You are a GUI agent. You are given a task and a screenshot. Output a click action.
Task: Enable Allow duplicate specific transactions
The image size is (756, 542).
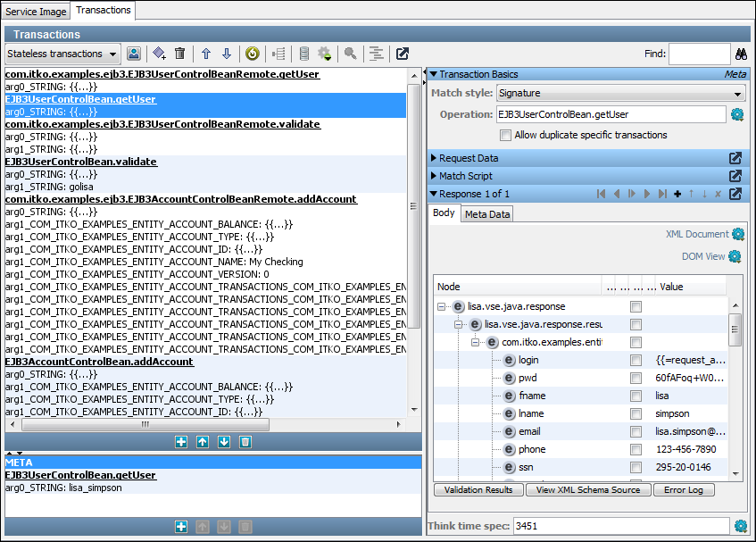(x=506, y=136)
